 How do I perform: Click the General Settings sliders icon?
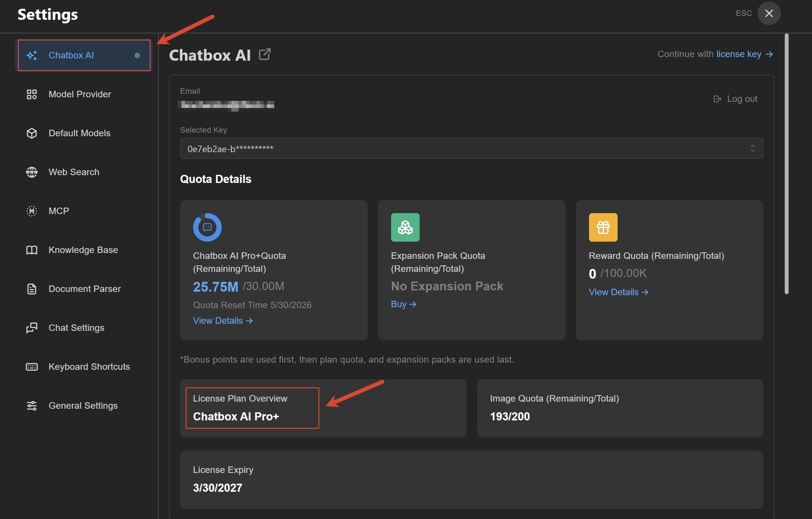click(x=32, y=406)
